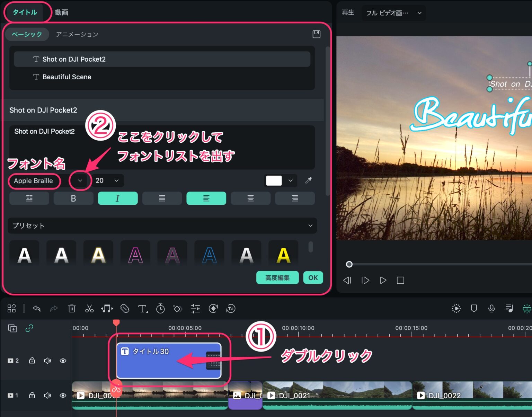Screen dimensions: 532x417
Task: Click the text-to-speech circular icon
Action: 231,308
